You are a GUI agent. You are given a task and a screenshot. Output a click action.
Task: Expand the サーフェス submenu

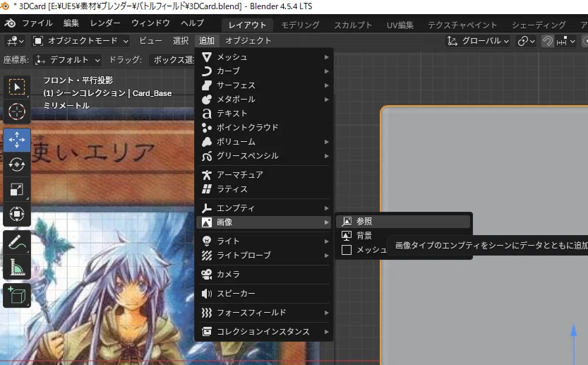pos(264,85)
